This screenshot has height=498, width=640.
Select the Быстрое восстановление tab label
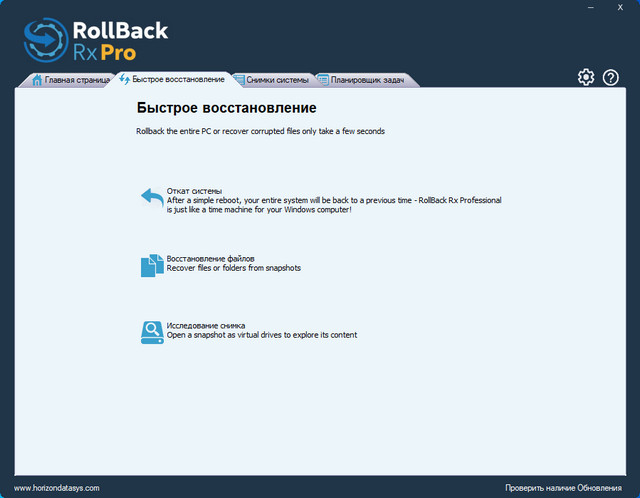178,79
